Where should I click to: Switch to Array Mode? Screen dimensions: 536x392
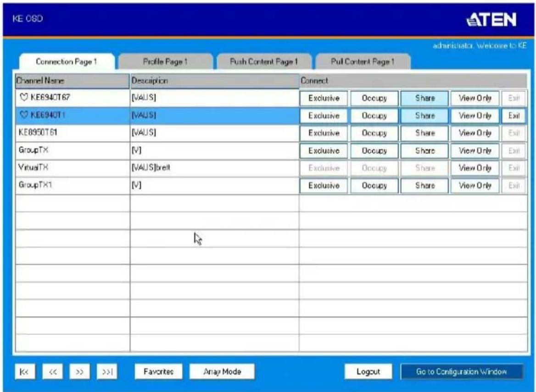click(222, 372)
